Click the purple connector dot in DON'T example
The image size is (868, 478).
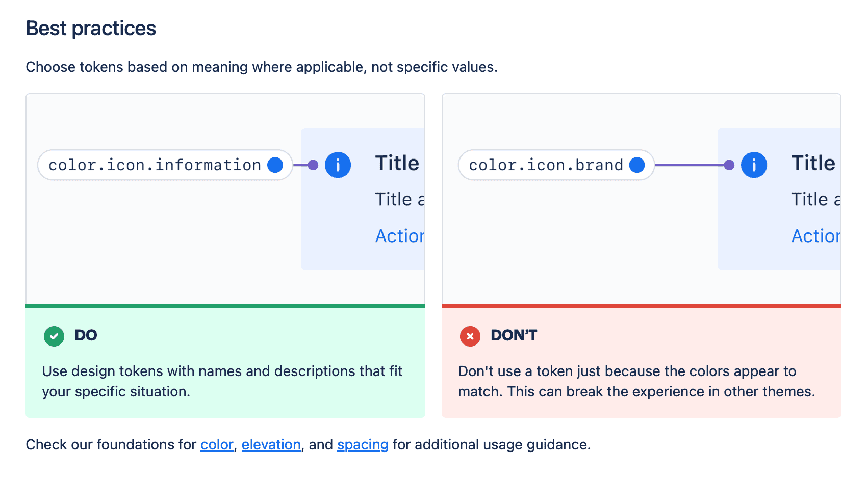729,165
